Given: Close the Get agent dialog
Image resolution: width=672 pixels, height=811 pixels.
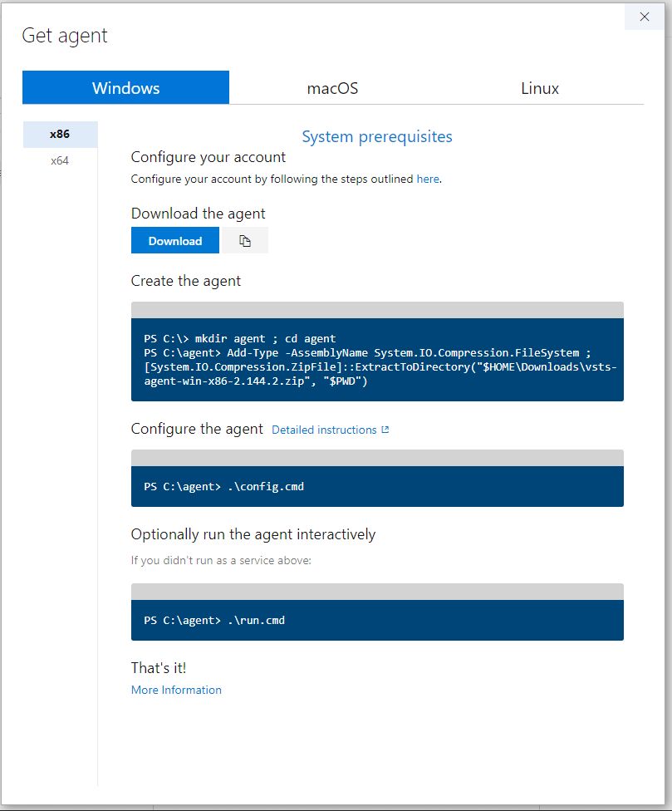Looking at the screenshot, I should (644, 17).
